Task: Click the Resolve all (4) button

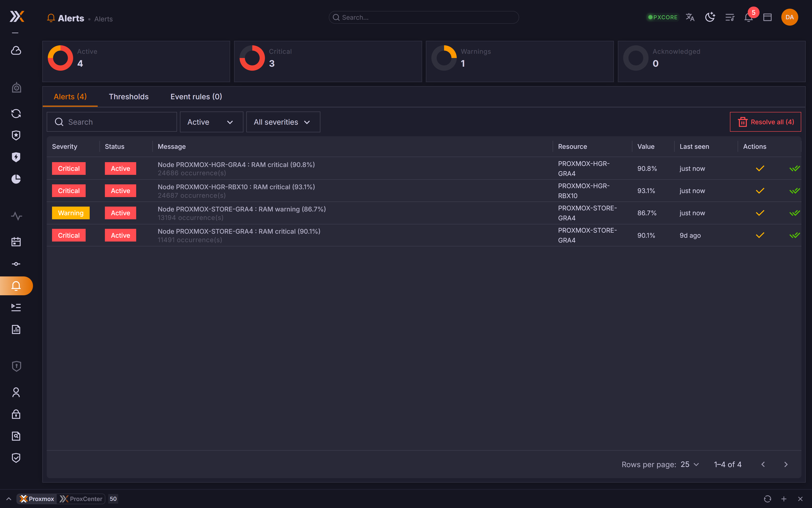Action: [x=765, y=122]
